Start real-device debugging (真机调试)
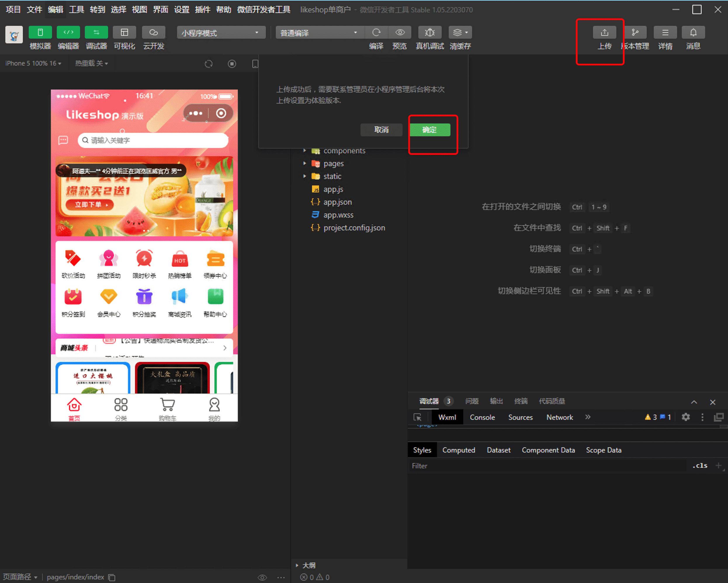The height and width of the screenshot is (583, 728). [429, 32]
